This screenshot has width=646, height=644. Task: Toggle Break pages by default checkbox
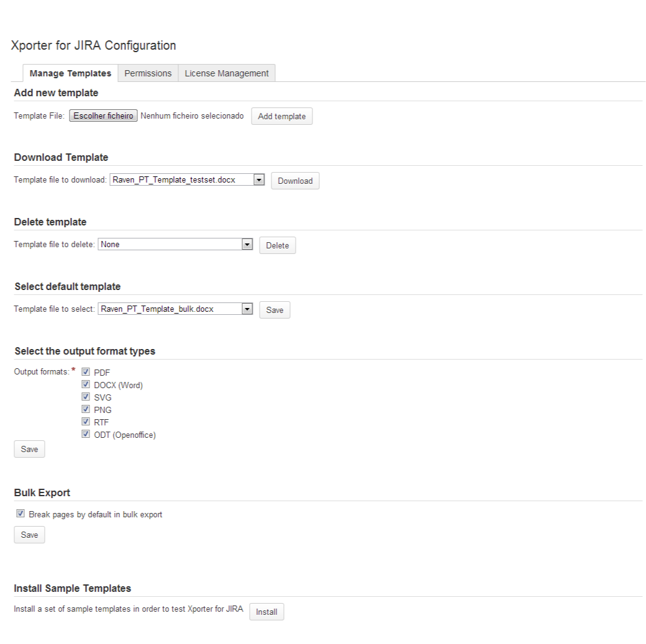pyautogui.click(x=20, y=514)
